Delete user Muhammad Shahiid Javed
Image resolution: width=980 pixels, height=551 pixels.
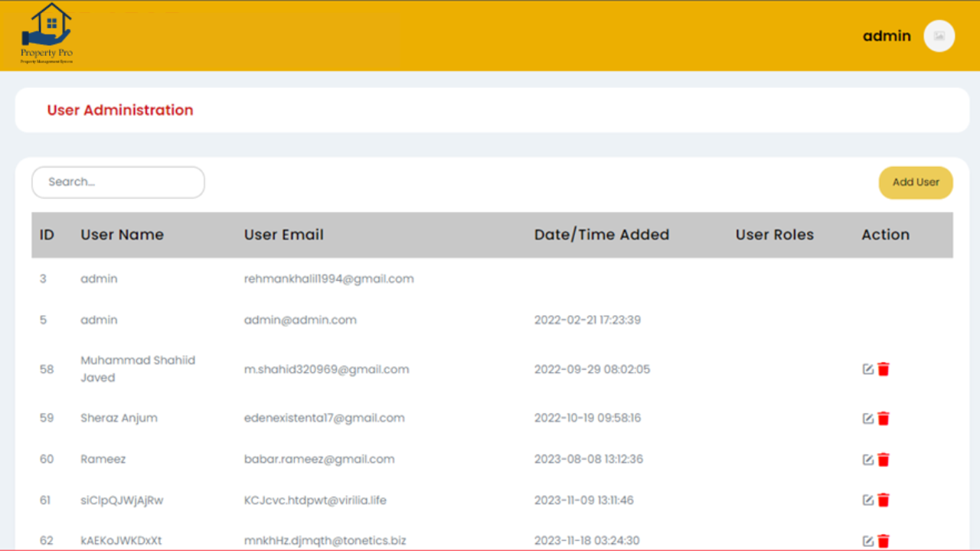coord(884,370)
